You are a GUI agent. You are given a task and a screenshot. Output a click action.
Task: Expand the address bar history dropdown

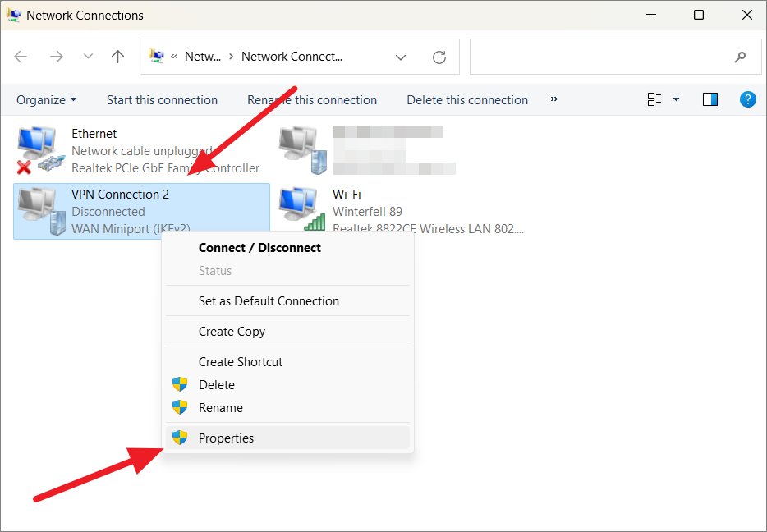401,57
